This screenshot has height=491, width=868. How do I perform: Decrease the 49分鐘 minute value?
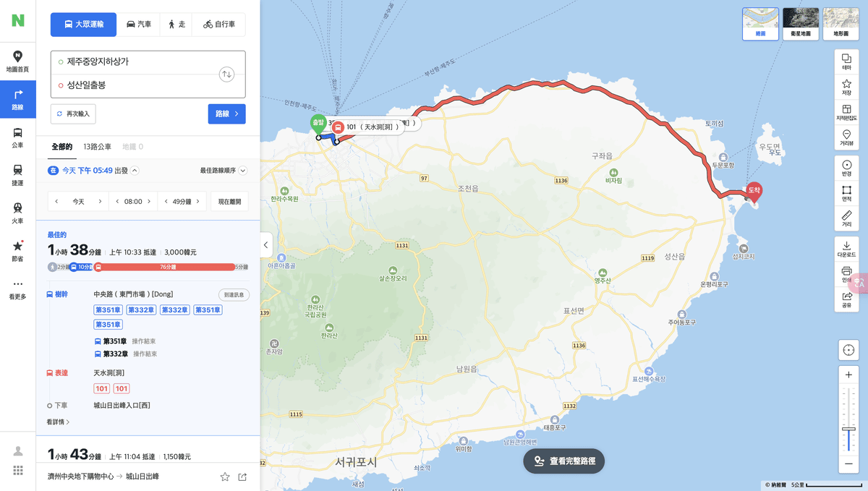pos(166,202)
